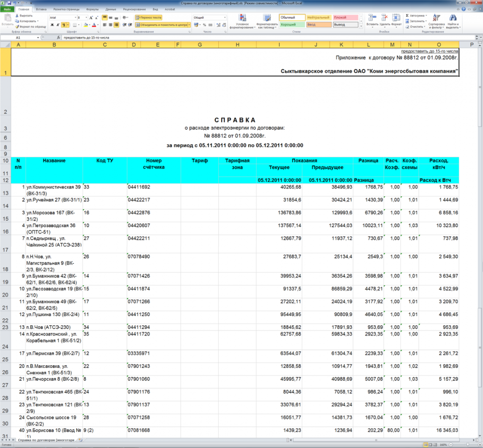Expand the cell styles gallery more arrow
483x448 pixels.
(361, 26)
